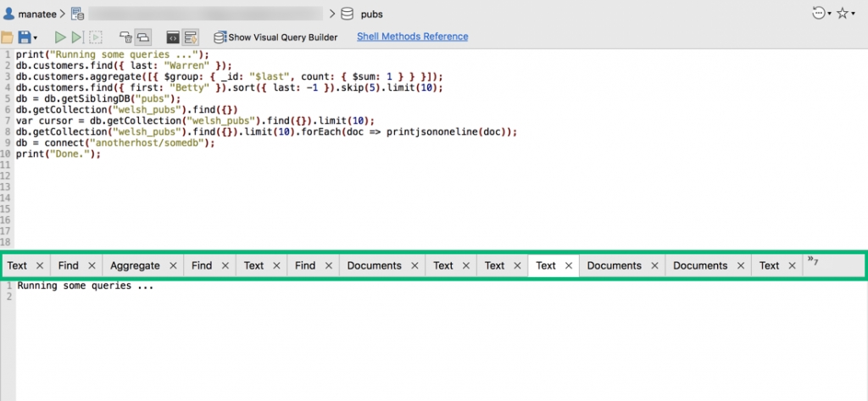Save the script with the floppy disk icon

click(x=25, y=37)
